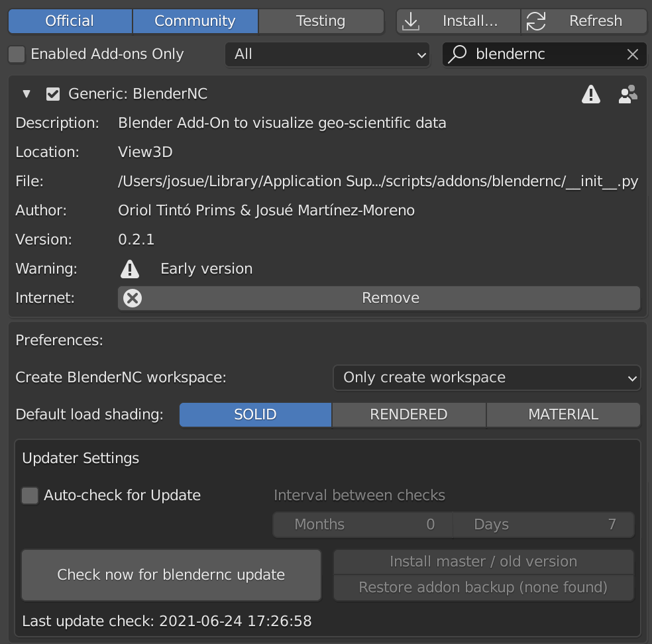This screenshot has height=644, width=652.
Task: Enable the Enabled Add-ons Only checkbox
Action: tap(16, 54)
